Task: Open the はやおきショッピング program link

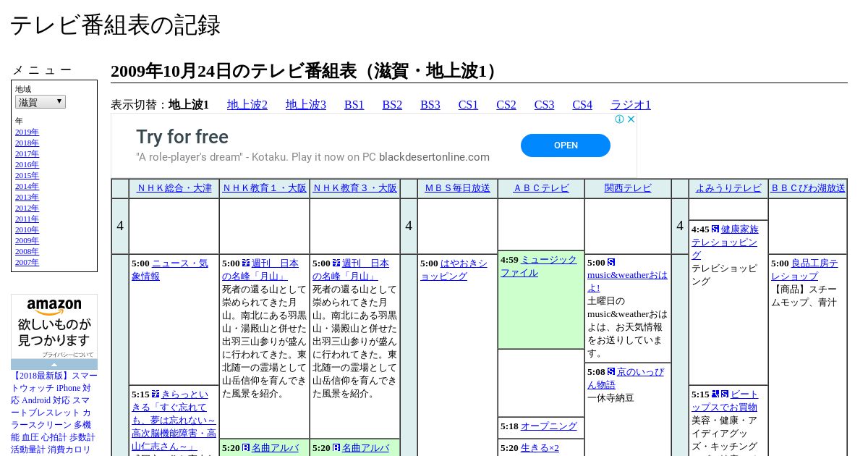Action: pos(454,270)
